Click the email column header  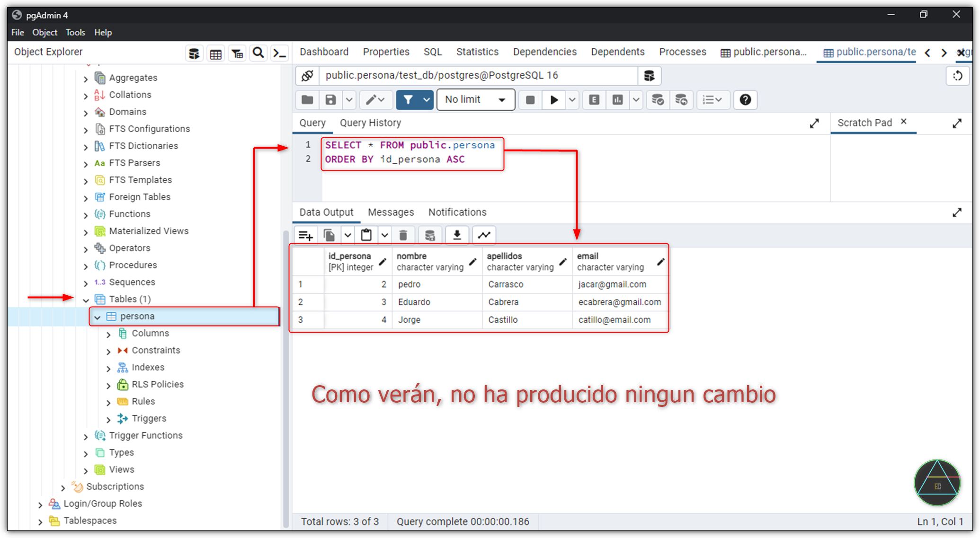[x=620, y=261]
